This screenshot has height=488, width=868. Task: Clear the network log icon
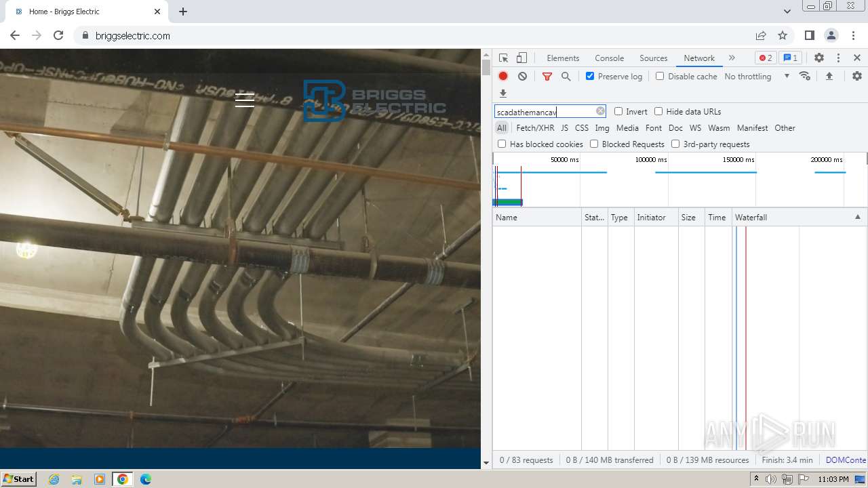click(x=522, y=76)
